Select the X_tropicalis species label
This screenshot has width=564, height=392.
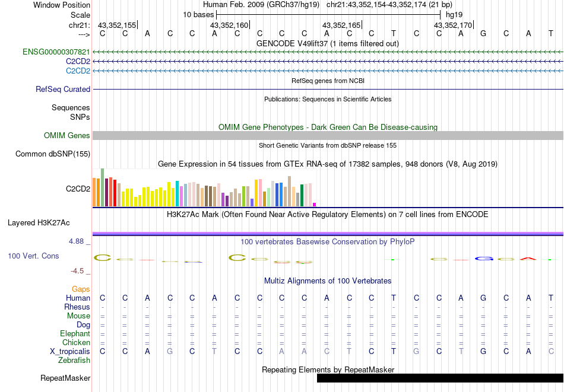(70, 352)
